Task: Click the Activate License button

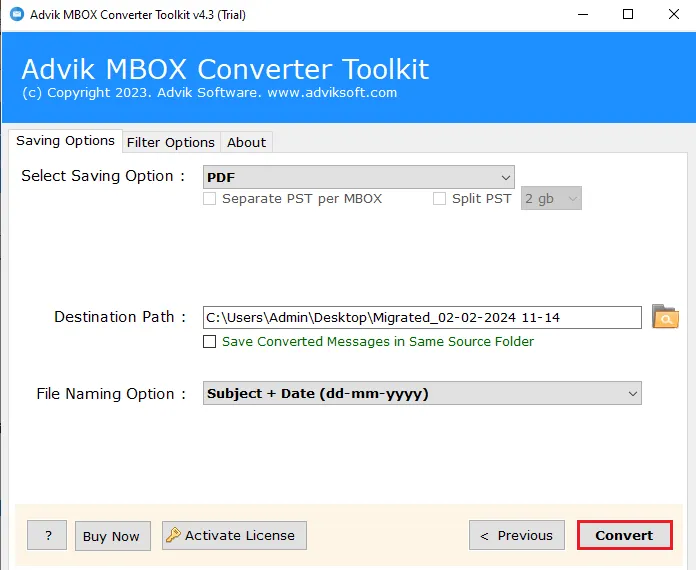Action: [x=234, y=535]
